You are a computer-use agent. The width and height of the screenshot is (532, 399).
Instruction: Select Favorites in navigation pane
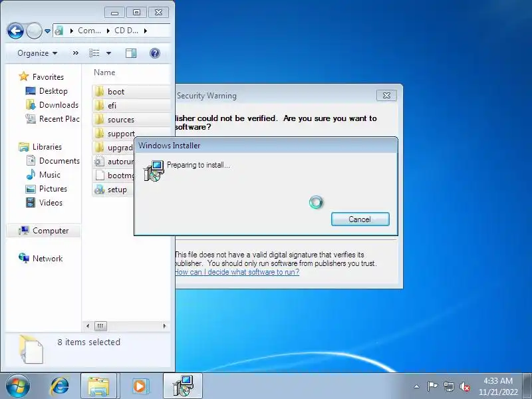pyautogui.click(x=41, y=77)
